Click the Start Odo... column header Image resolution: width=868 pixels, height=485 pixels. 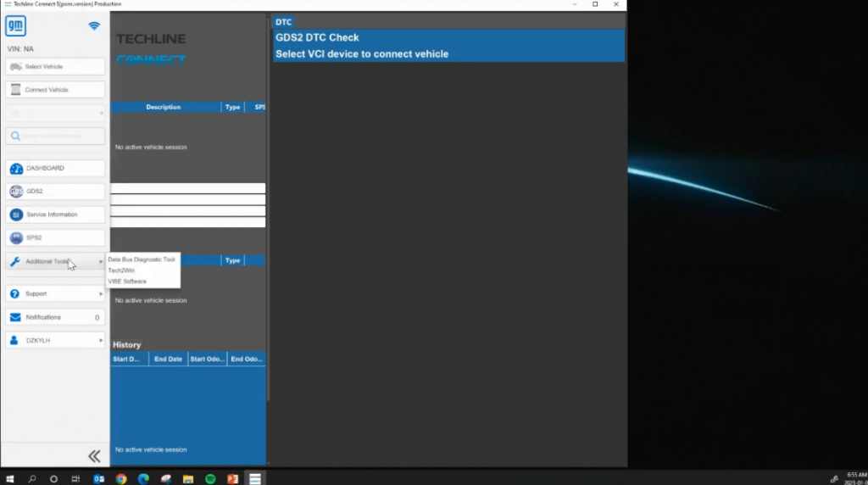point(207,359)
